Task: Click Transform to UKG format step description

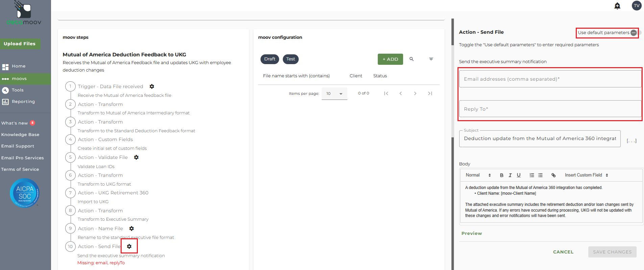Action: coord(104,184)
